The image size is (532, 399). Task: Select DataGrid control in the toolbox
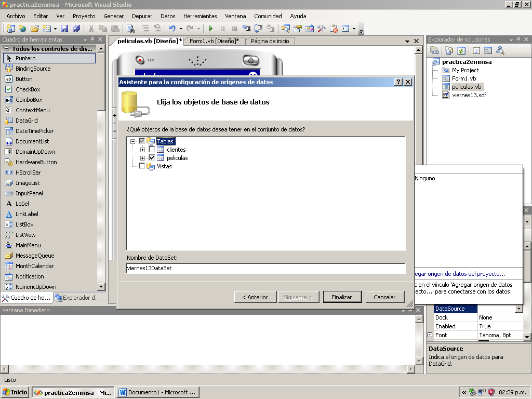tap(26, 121)
